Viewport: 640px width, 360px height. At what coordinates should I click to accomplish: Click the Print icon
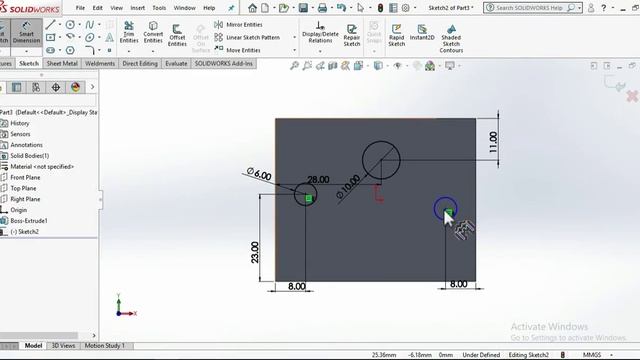point(322,8)
